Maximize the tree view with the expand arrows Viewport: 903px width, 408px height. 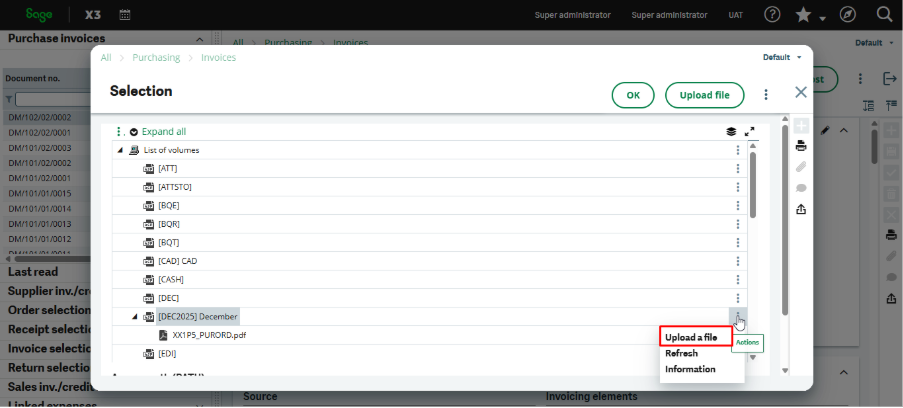point(750,131)
